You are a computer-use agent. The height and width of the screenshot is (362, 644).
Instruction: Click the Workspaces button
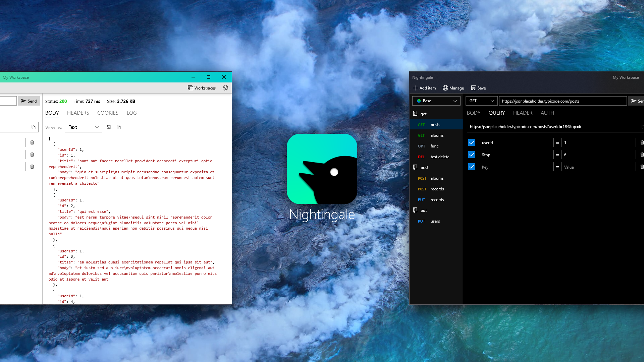(x=202, y=88)
